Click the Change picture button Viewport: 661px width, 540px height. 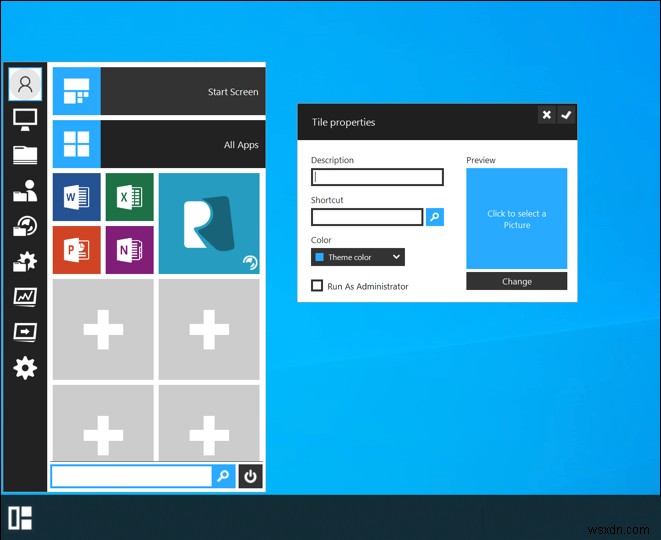(517, 281)
